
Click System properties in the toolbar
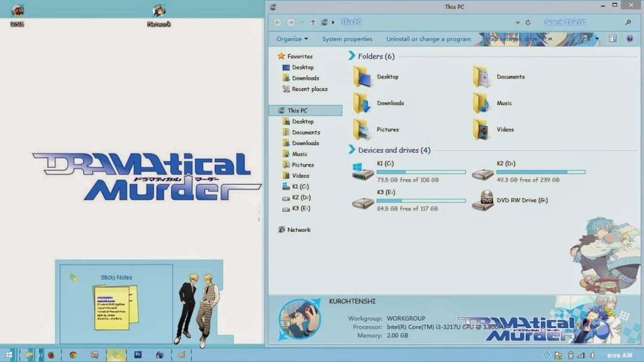[x=347, y=39]
